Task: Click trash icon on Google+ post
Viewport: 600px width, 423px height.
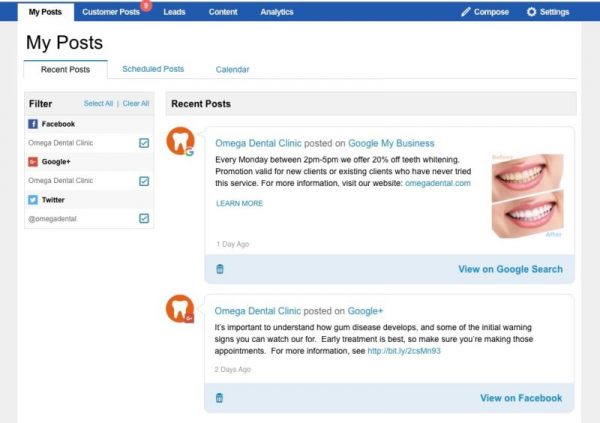Action: 220,398
